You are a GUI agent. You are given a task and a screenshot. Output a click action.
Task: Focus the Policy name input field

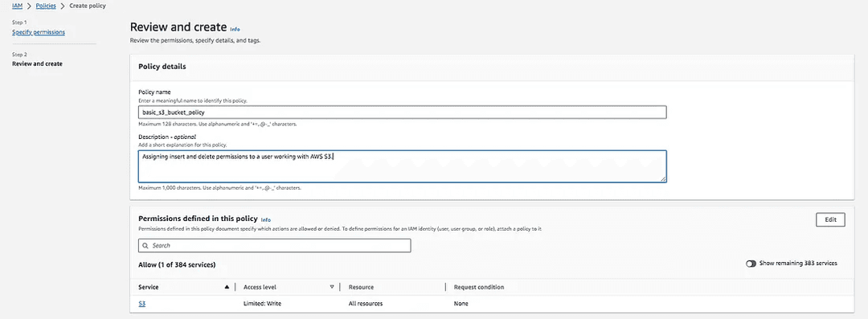tap(402, 112)
